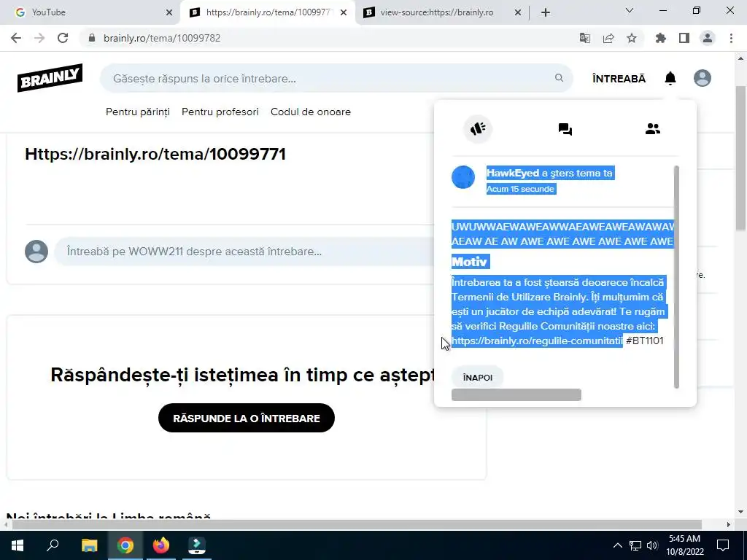The height and width of the screenshot is (560, 747).
Task: Click the browser forward arrow
Action: [x=39, y=38]
